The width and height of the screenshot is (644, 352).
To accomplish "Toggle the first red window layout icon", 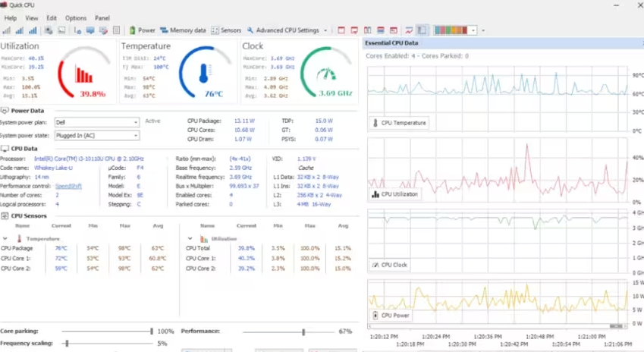I will [341, 30].
